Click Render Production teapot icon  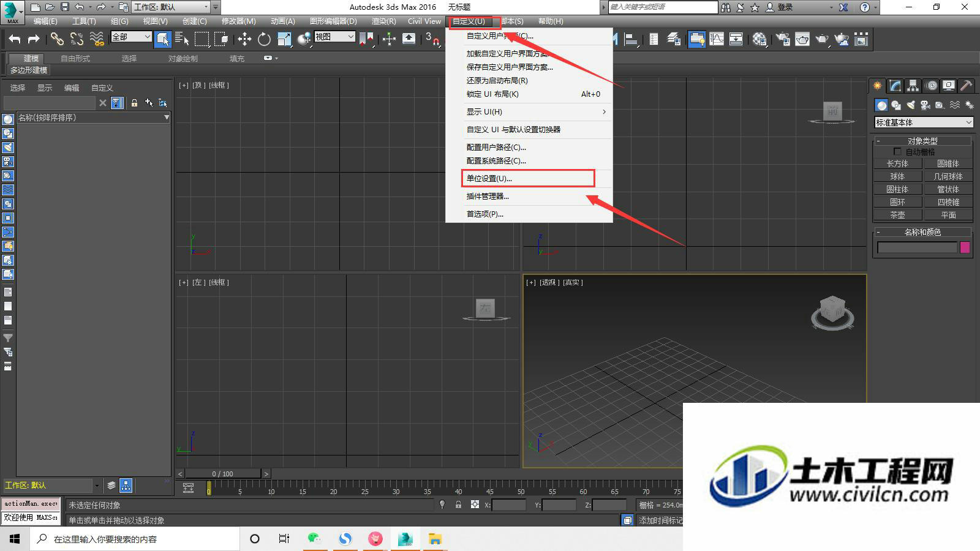(x=822, y=39)
